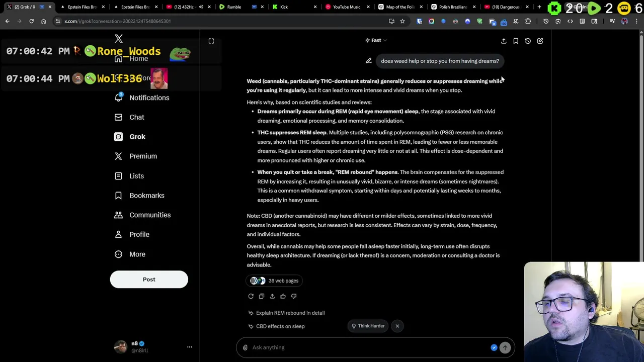Click the Rone_Woods chat username overlay
This screenshot has width=644, height=362.
click(x=129, y=51)
